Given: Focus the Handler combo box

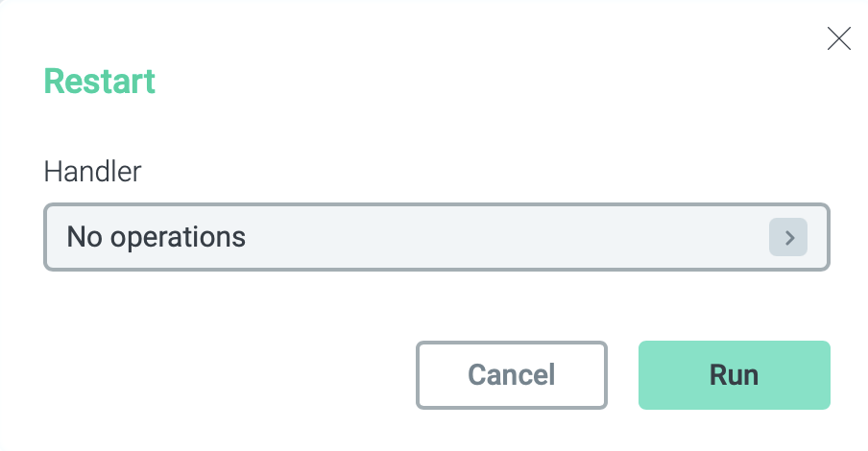Looking at the screenshot, I should [437, 237].
